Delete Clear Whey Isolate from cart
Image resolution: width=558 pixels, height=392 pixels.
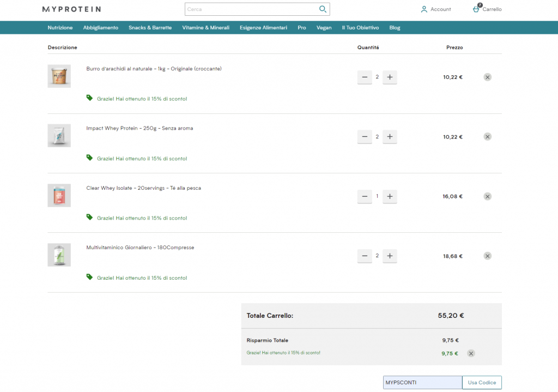coord(487,196)
